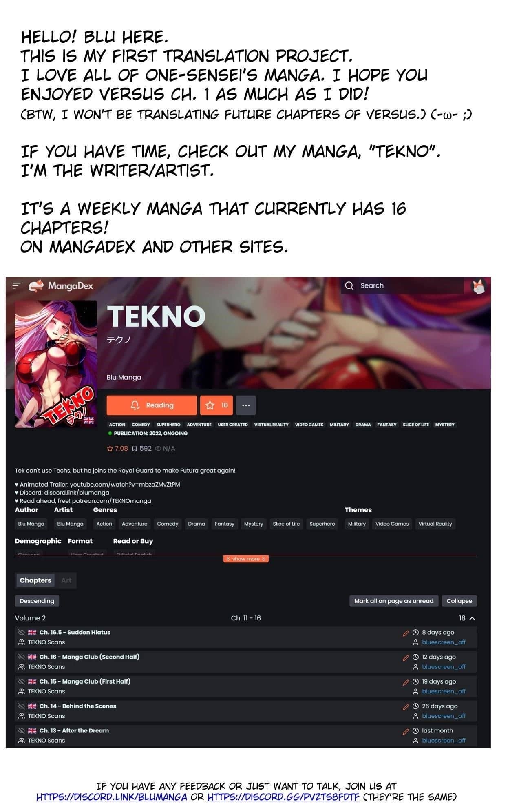
Task: Toggle read status eye icon for Ch. 16.5
Action: tap(22, 632)
